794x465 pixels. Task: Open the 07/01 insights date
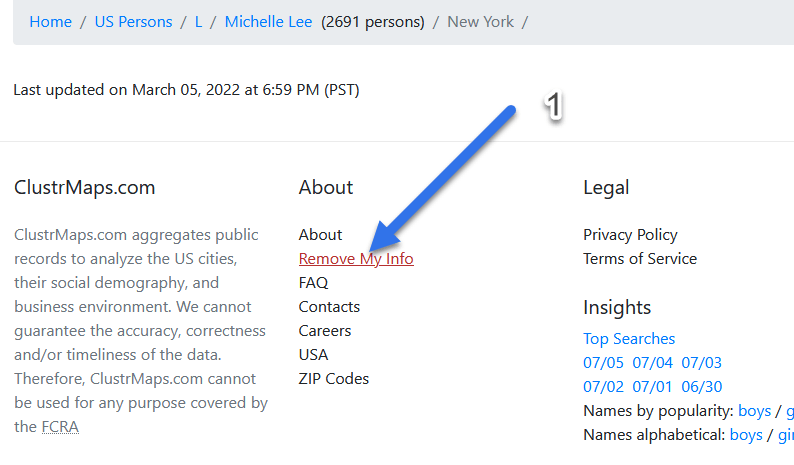pyautogui.click(x=652, y=386)
